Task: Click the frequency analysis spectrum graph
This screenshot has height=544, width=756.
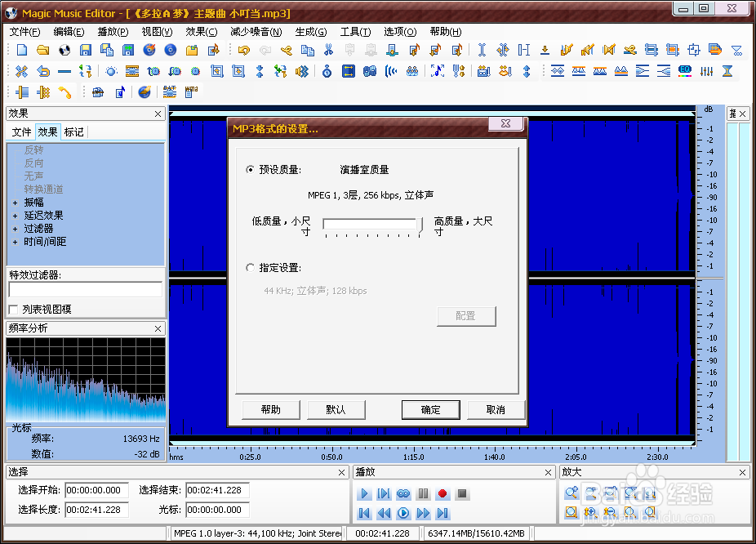Action: (x=86, y=380)
